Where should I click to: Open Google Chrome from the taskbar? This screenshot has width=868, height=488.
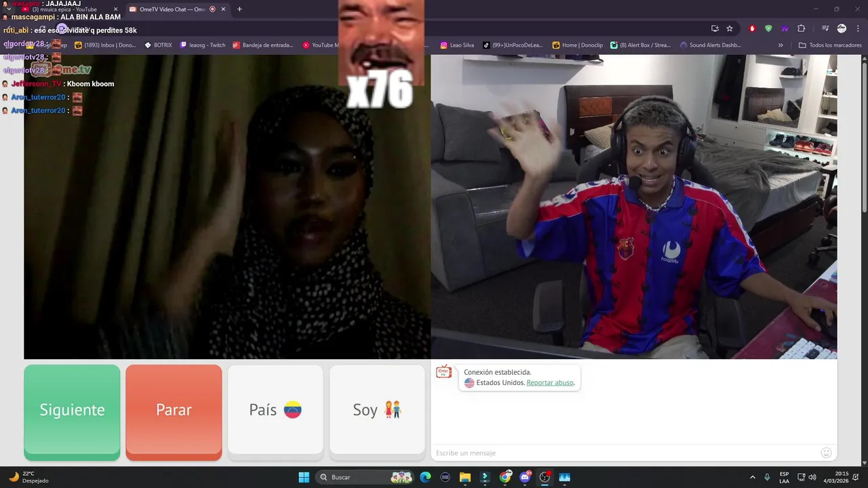[505, 477]
